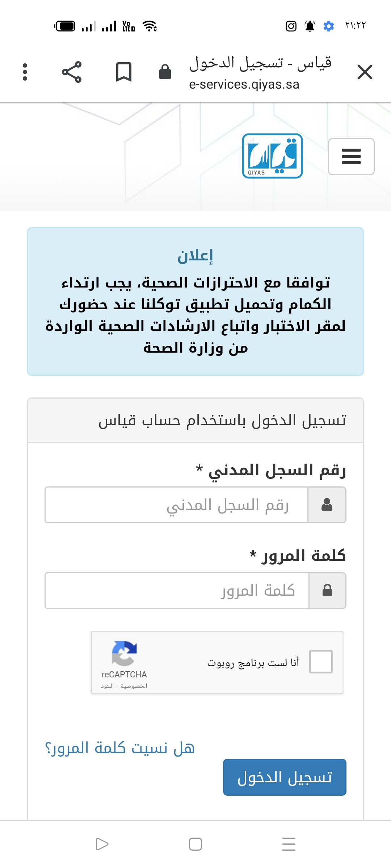Open reCAPTCHA الخصوصية privacy link
Viewport: 391px width, 868px height.
point(134,686)
